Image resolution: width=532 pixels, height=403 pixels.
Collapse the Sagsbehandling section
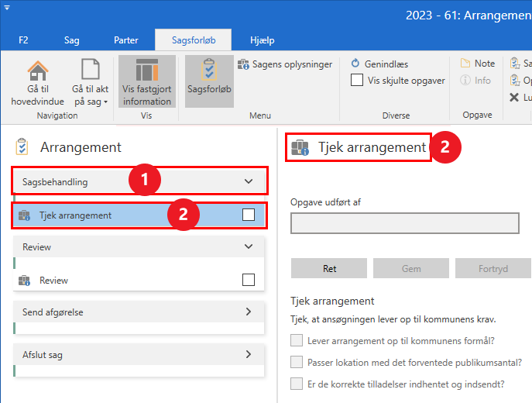click(x=249, y=182)
